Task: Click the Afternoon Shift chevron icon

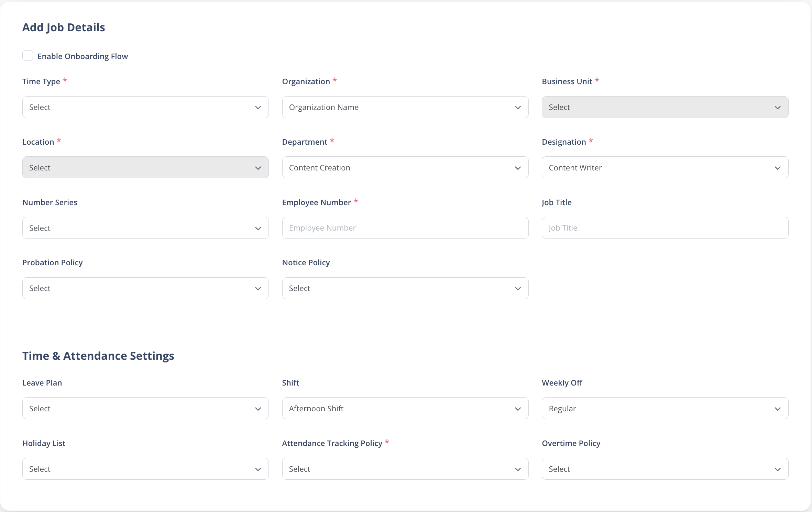Action: click(518, 409)
